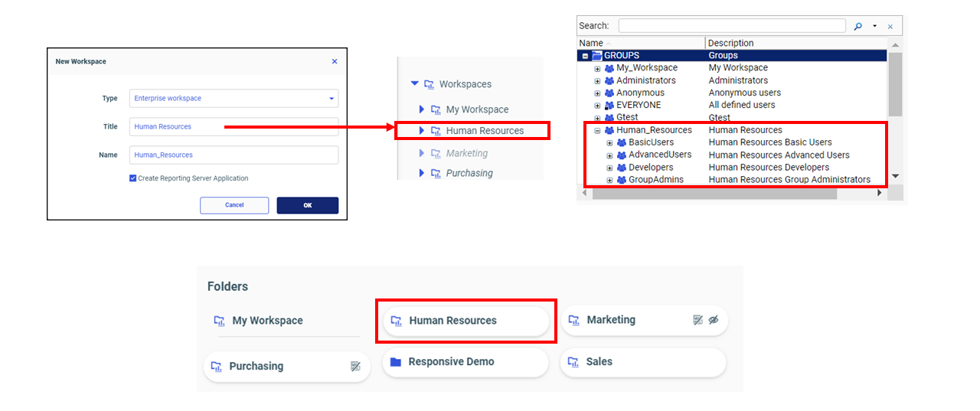Click the edit icon on Marketing folder
This screenshot has width=980, height=411.
pyautogui.click(x=697, y=320)
